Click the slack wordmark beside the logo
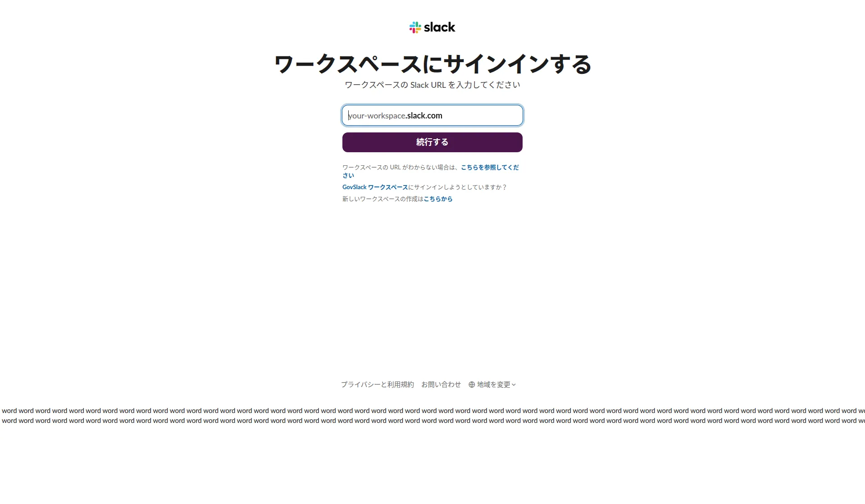The width and height of the screenshot is (865, 504). point(440,27)
